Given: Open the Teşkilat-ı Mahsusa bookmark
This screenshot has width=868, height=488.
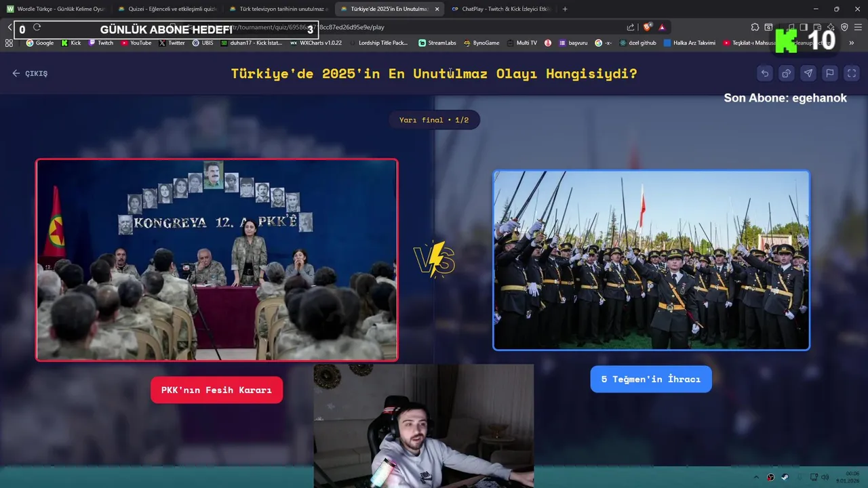Looking at the screenshot, I should pos(749,43).
